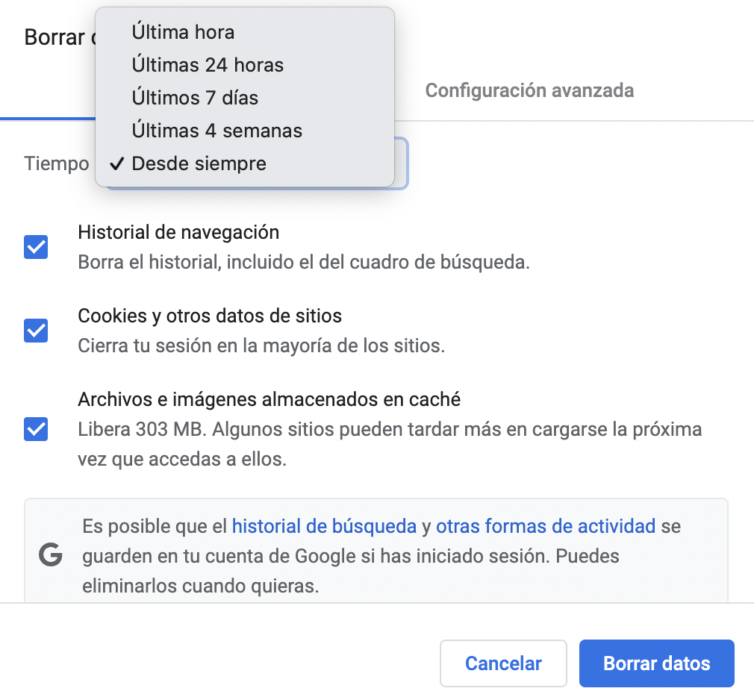The width and height of the screenshot is (754, 700).
Task: Click the Google G logo icon
Action: click(x=51, y=556)
